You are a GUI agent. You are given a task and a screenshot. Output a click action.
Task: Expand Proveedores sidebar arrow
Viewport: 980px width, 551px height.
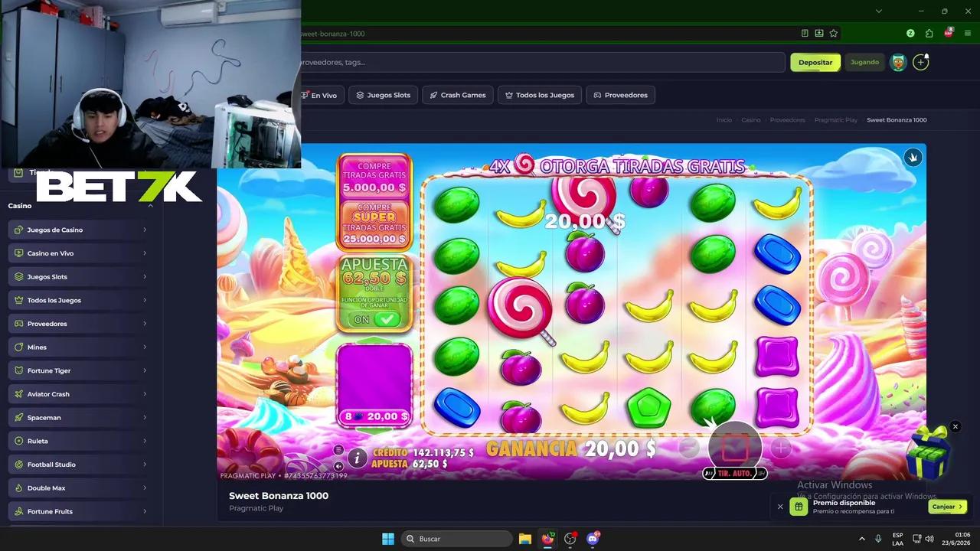(145, 324)
